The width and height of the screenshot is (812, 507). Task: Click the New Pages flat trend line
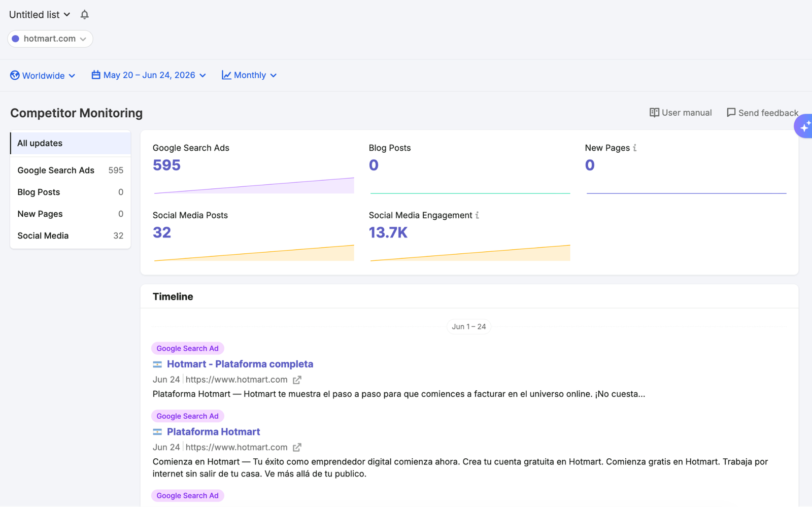pyautogui.click(x=686, y=193)
